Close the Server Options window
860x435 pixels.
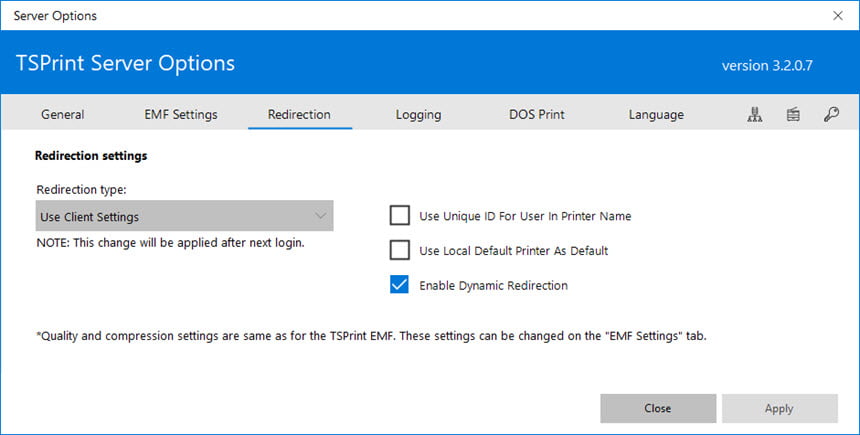838,15
